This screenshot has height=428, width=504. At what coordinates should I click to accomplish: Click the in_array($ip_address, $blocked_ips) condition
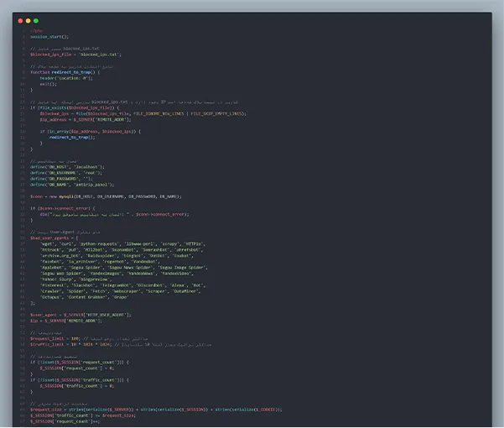coord(92,132)
